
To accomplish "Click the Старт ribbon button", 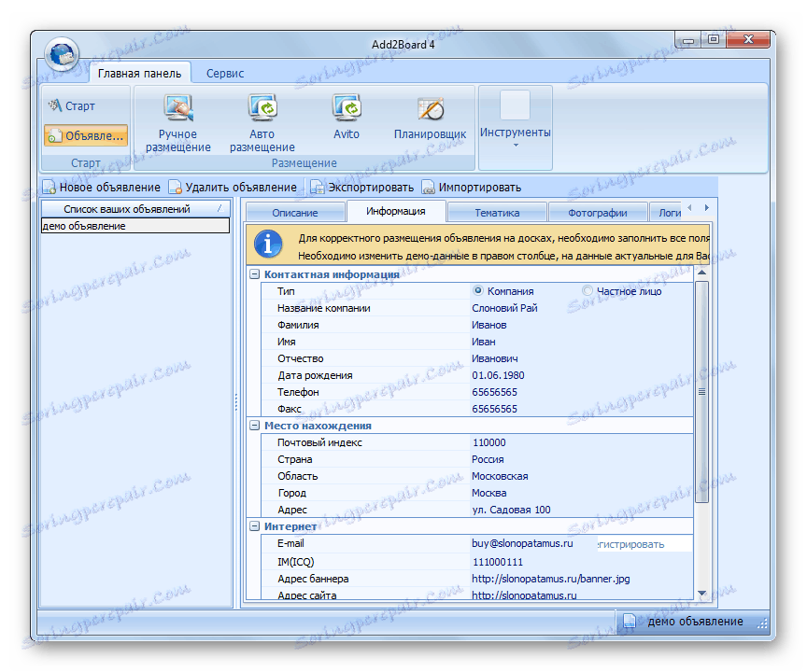I will (73, 105).
